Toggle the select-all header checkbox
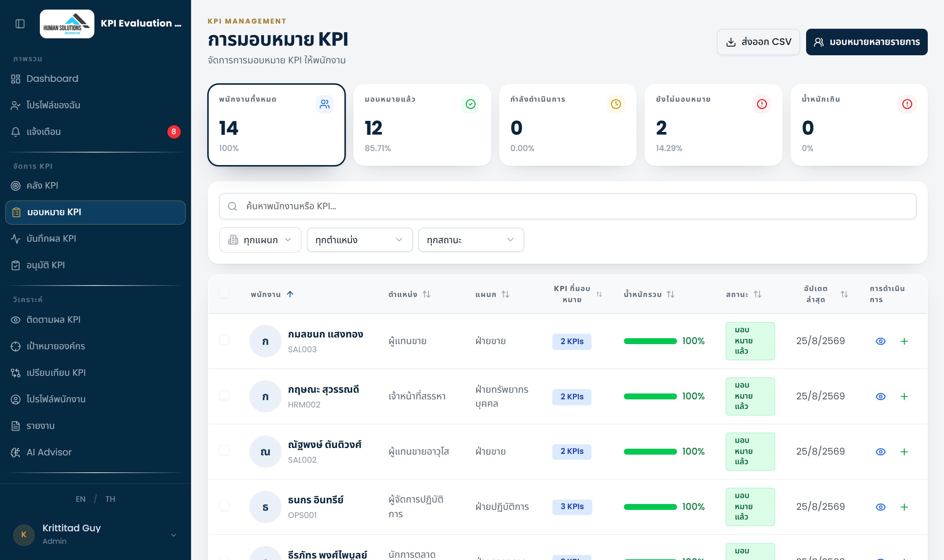The height and width of the screenshot is (560, 944). click(x=224, y=293)
